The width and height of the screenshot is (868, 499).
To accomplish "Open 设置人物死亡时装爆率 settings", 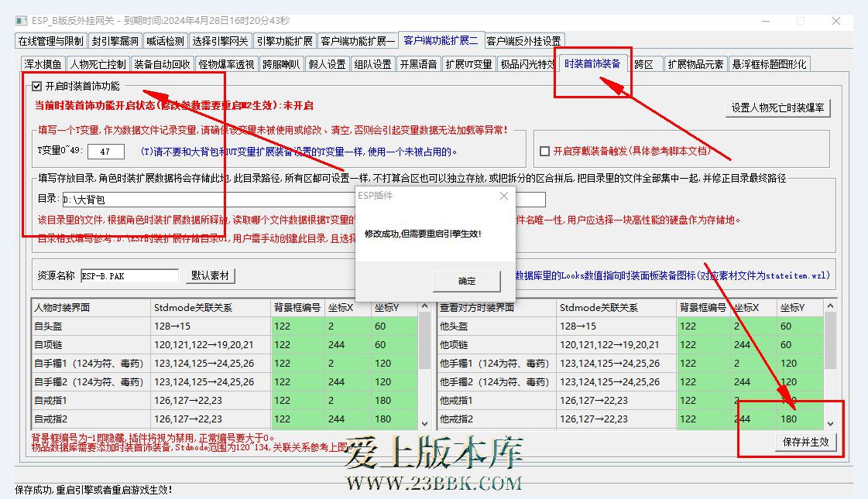I will [x=777, y=108].
